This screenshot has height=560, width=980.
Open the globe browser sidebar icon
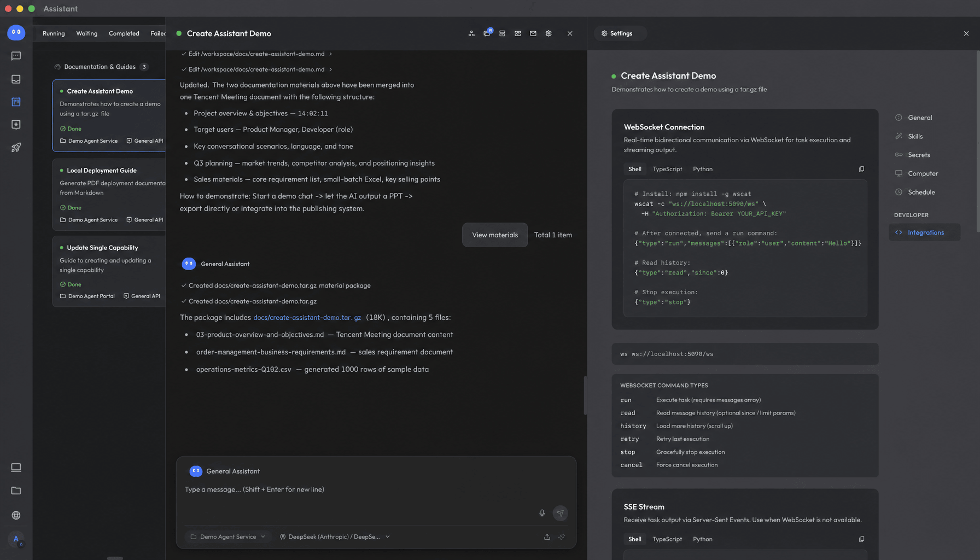(16, 515)
